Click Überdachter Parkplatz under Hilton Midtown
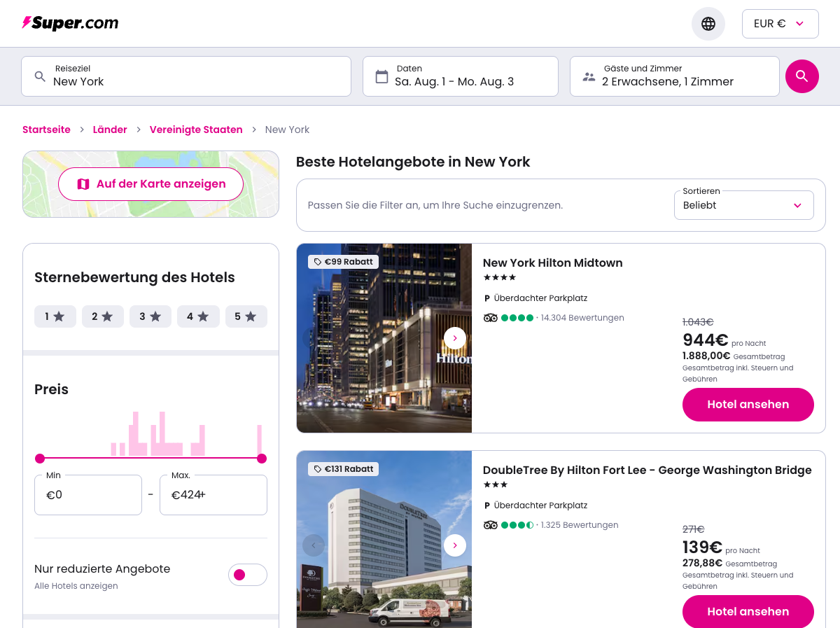Screen dimensions: 840x628 pyautogui.click(x=535, y=298)
